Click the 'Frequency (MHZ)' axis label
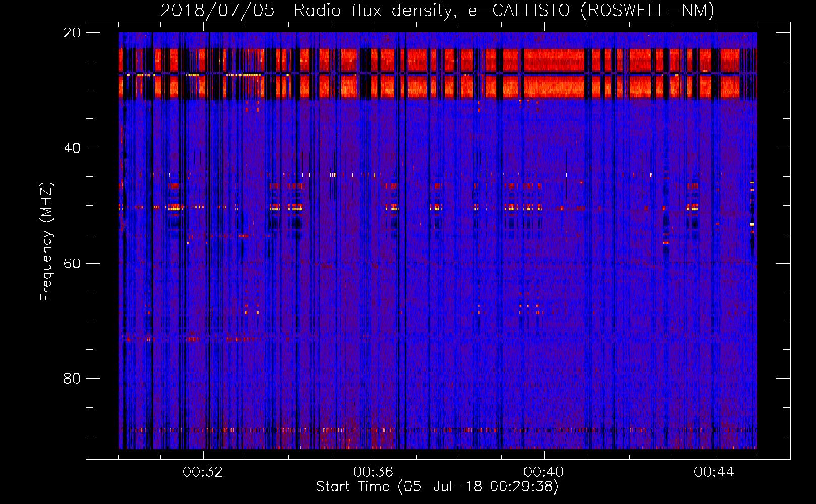Image resolution: width=816 pixels, height=504 pixels. [x=46, y=242]
